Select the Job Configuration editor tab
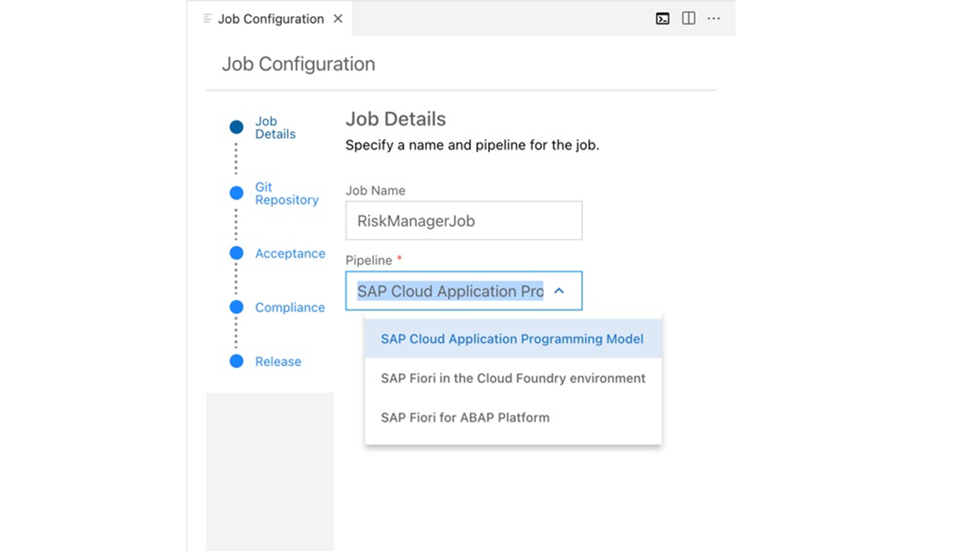Screen dimensions: 980x551 271,19
